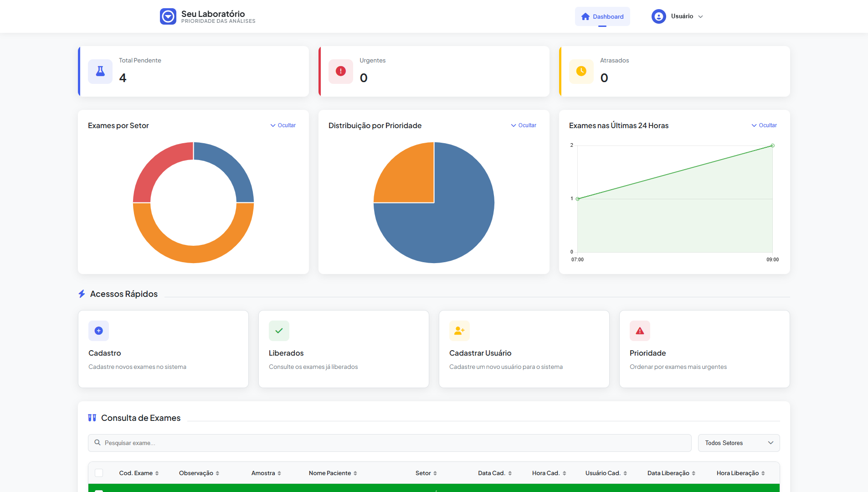868x492 pixels.
Task: Click the Pesquisar exame search field
Action: click(390, 443)
